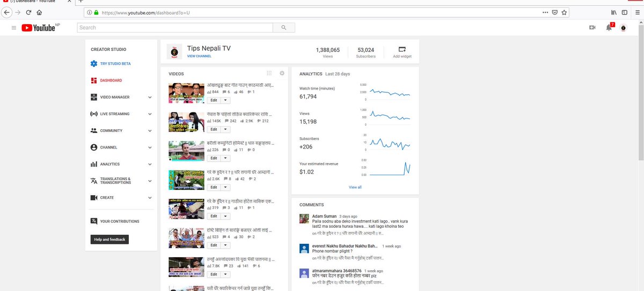Click the $1.02 estimated revenue value
The width and height of the screenshot is (644, 291).
[306, 172]
